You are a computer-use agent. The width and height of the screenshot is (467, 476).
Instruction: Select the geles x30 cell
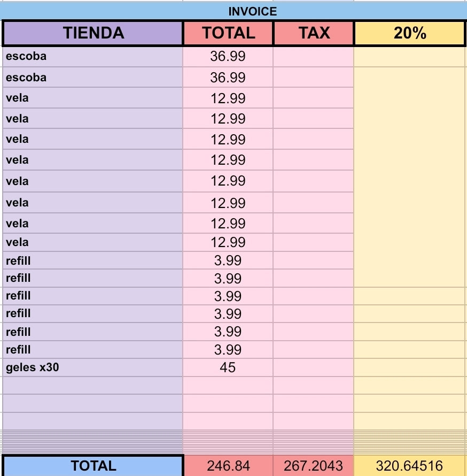[x=93, y=367]
